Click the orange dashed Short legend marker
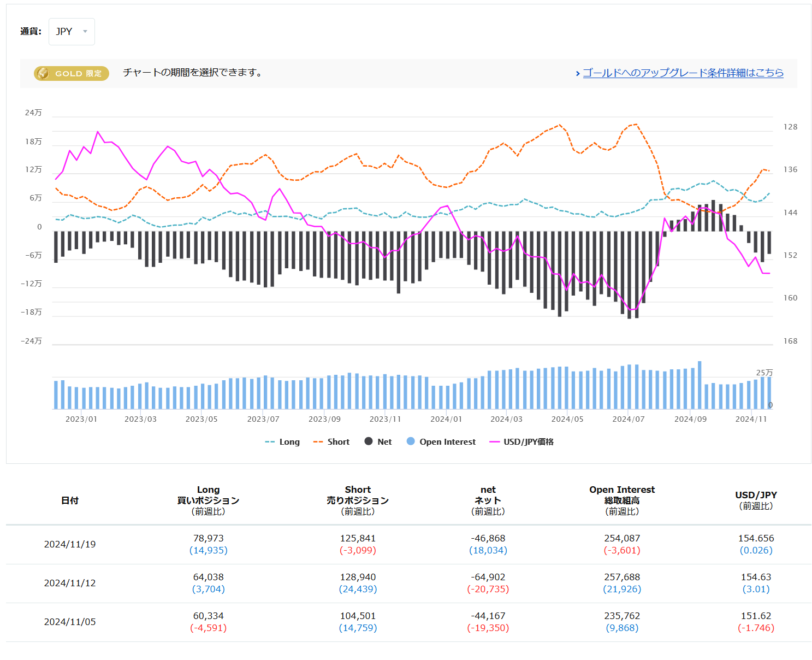This screenshot has width=812, height=660. click(x=318, y=442)
